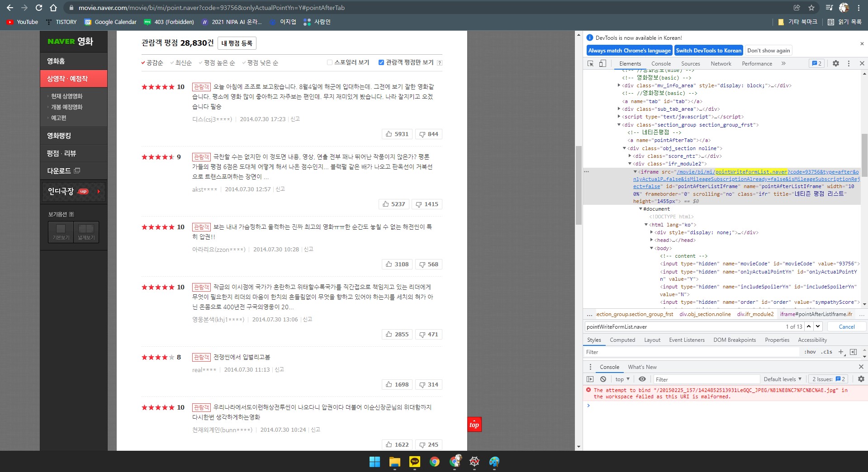Click the console Filter input field
Screen dimensions: 868x472
706,379
